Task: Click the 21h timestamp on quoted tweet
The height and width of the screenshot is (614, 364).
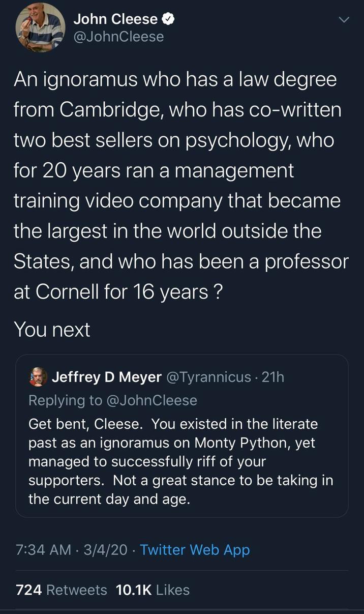Action: 272,377
